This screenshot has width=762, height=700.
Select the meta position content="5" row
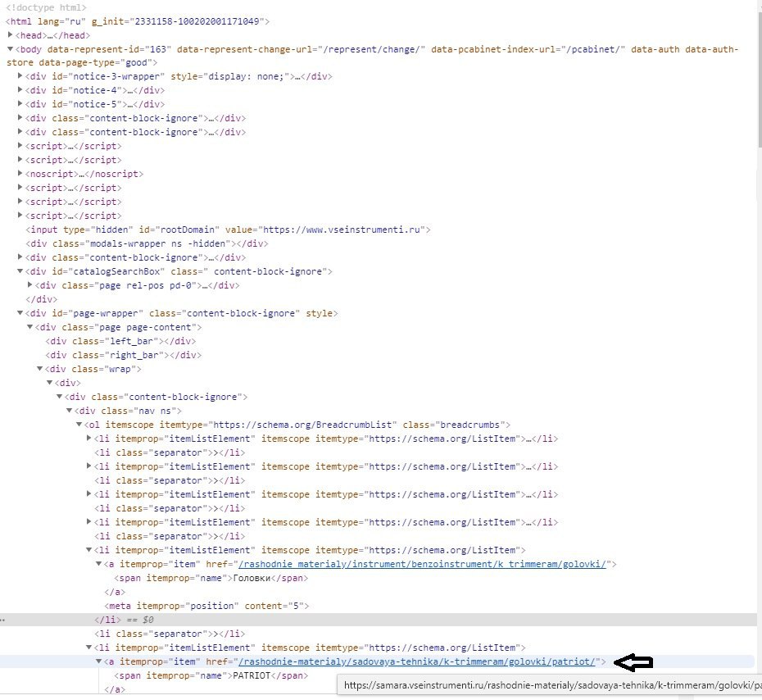206,606
